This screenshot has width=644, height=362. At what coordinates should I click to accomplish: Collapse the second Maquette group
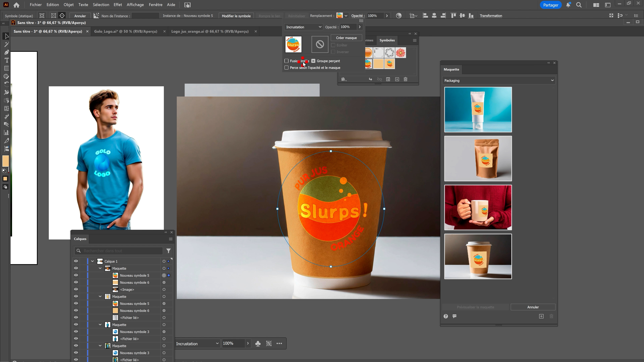pos(100,296)
